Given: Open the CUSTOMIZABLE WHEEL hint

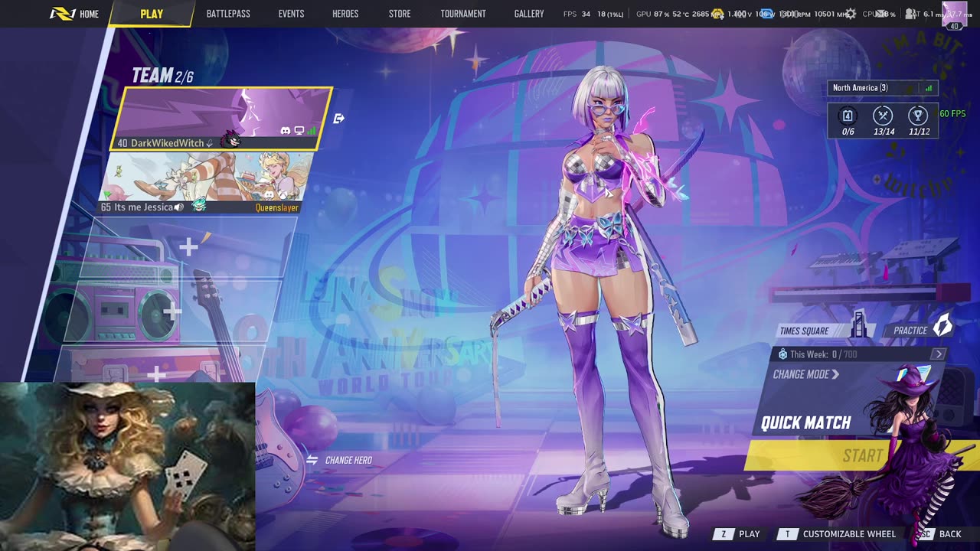Looking at the screenshot, I should (836, 534).
